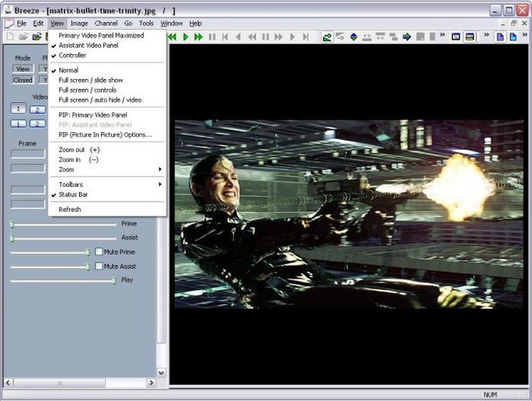
Task: Click the green rewind double-arrow icon
Action: (172, 37)
